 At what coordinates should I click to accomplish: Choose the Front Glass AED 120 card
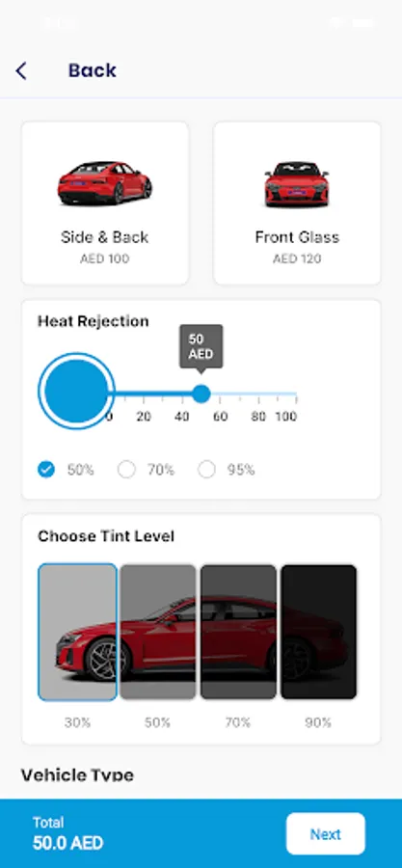pyautogui.click(x=297, y=203)
